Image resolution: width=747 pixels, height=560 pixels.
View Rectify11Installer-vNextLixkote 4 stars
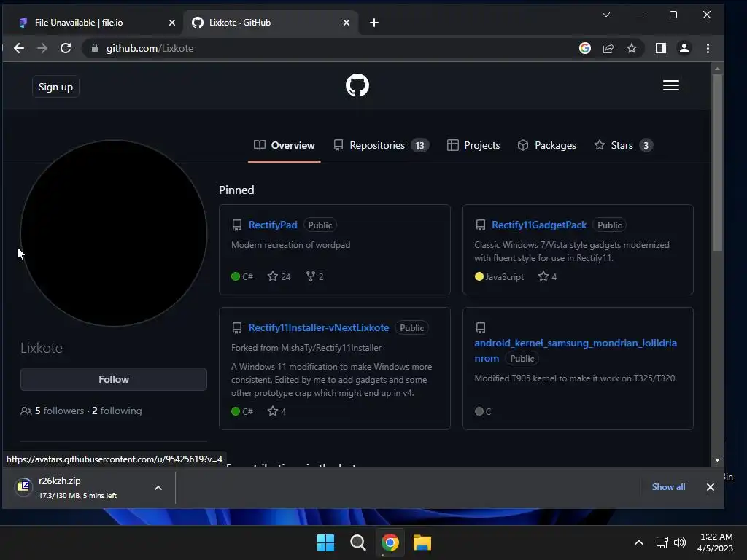[276, 411]
